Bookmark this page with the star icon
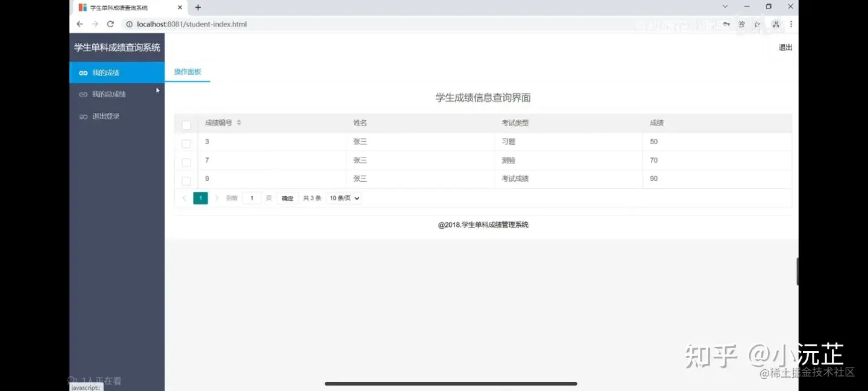 758,24
